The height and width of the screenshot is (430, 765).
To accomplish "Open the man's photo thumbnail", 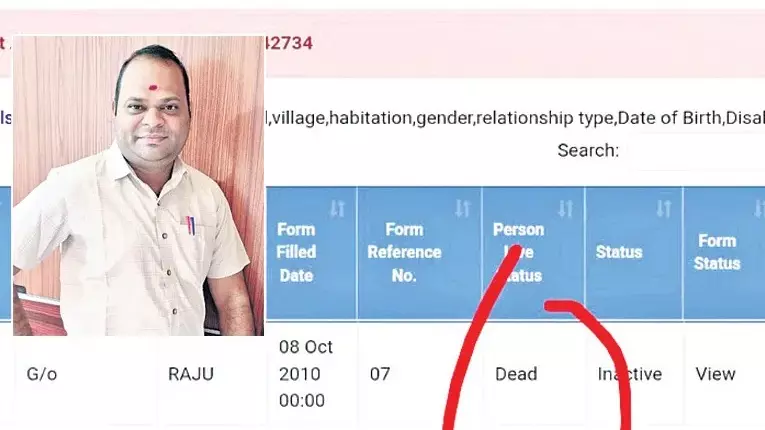I will coord(139,185).
